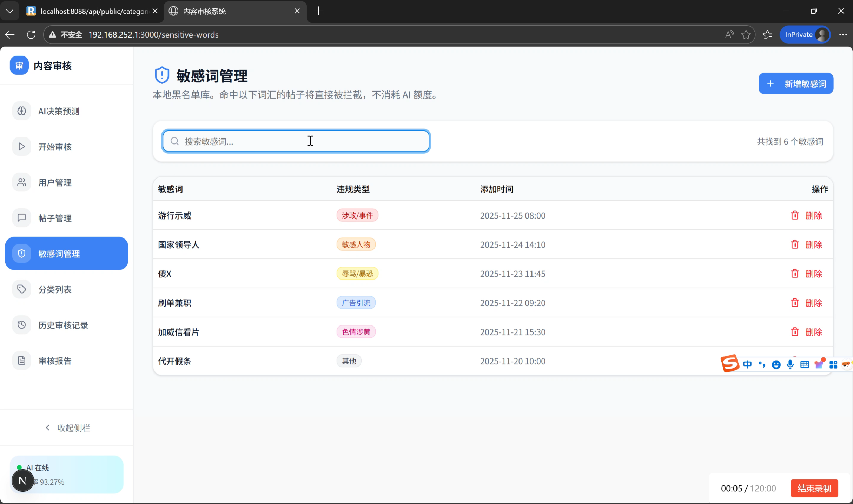Toggle Sogou voice input microphone

(790, 365)
